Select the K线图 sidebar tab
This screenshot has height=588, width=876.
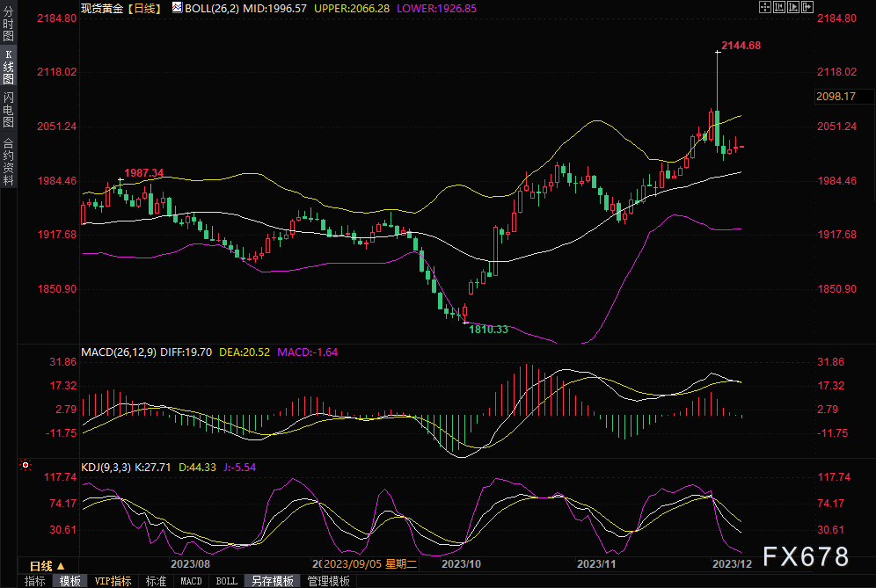click(8, 67)
